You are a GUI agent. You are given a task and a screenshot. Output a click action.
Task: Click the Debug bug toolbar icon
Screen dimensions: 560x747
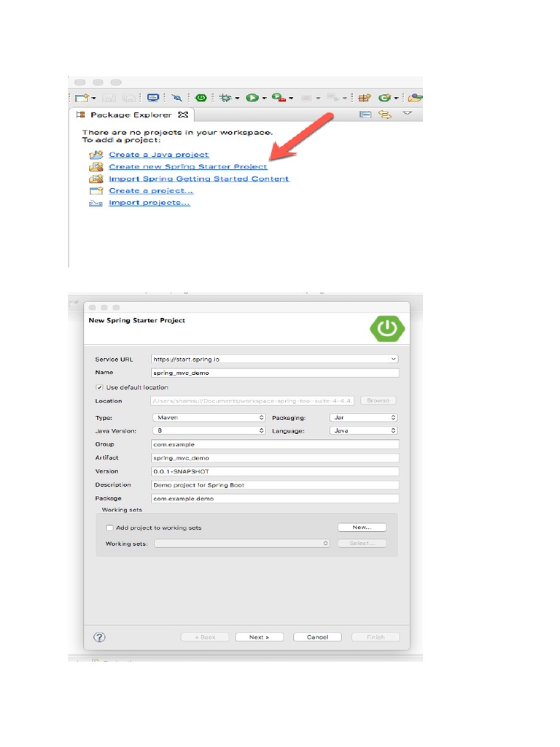click(225, 98)
